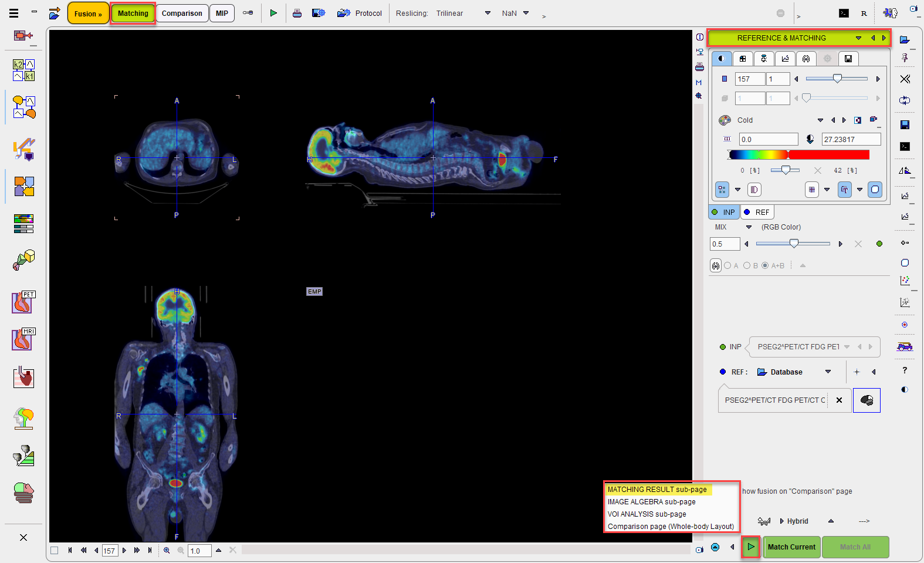Run the green play toolbar button
This screenshot has height=563, width=924.
tap(273, 13)
